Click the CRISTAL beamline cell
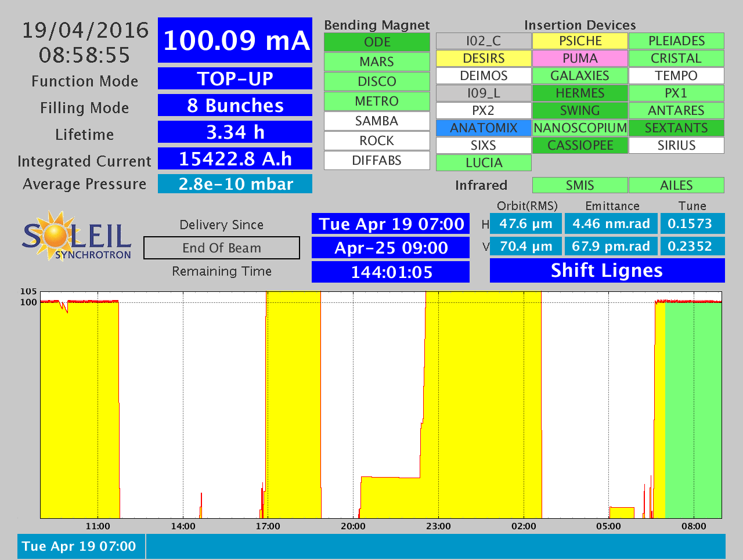 pyautogui.click(x=676, y=59)
